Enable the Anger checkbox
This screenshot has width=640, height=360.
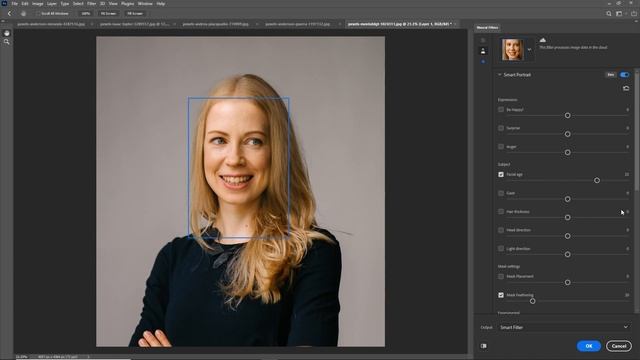(501, 147)
